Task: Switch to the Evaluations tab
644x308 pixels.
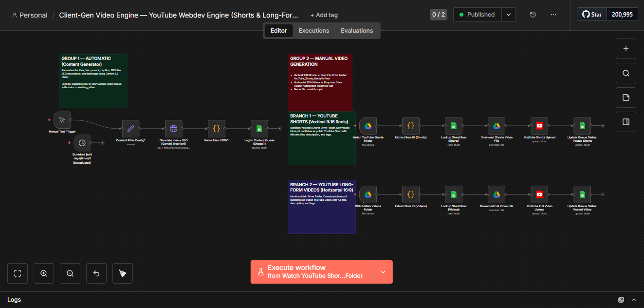Action: coord(357,30)
